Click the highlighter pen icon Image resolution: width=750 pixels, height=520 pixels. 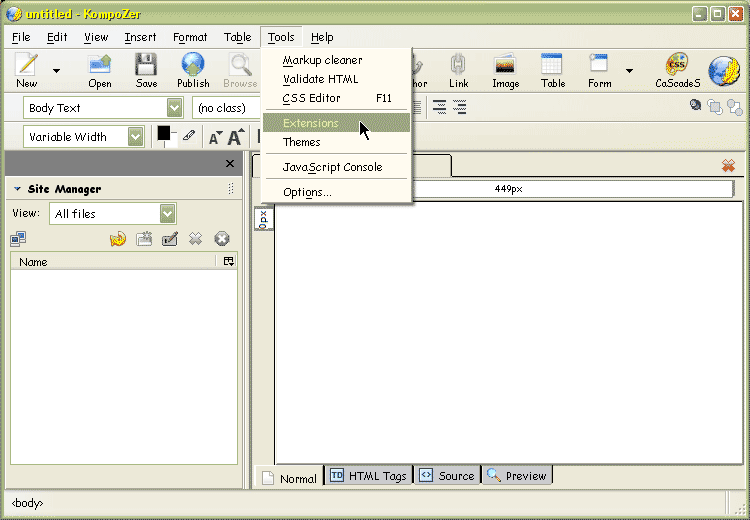tap(189, 135)
